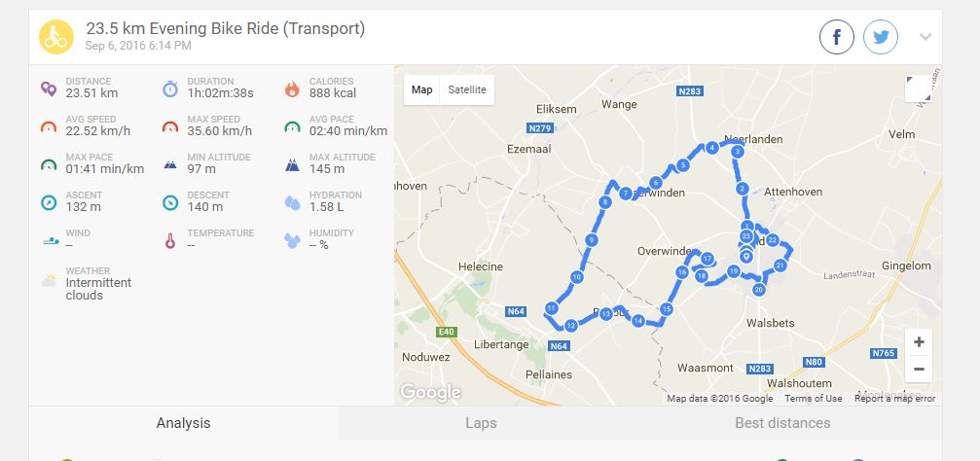
Task: Zoom out on the map
Action: pos(919,370)
